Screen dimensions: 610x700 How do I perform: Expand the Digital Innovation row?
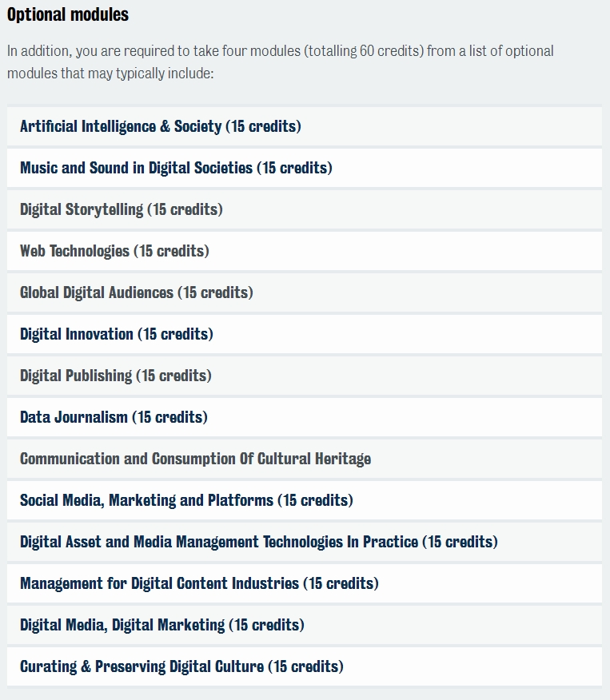click(x=305, y=334)
